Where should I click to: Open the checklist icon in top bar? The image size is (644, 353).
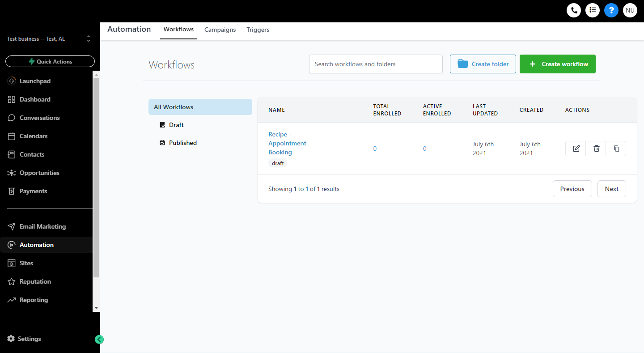point(593,10)
